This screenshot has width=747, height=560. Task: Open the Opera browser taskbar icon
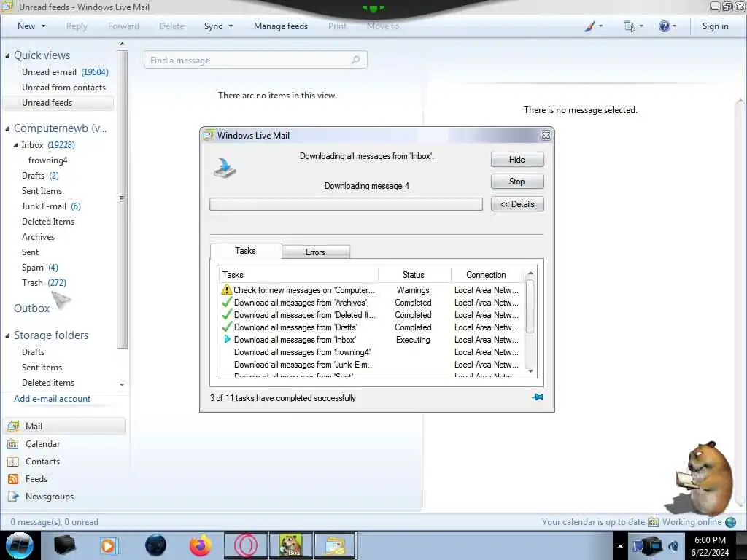click(x=246, y=545)
